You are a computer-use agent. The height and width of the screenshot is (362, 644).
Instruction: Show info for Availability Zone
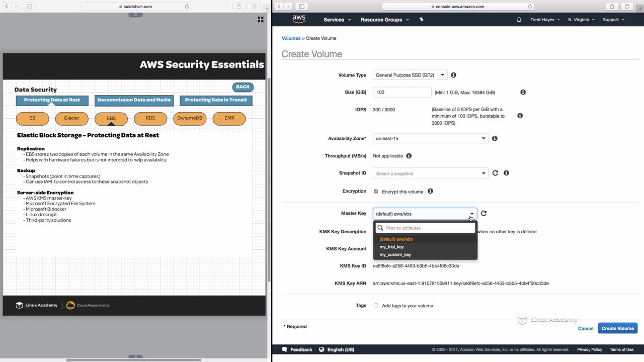[495, 138]
